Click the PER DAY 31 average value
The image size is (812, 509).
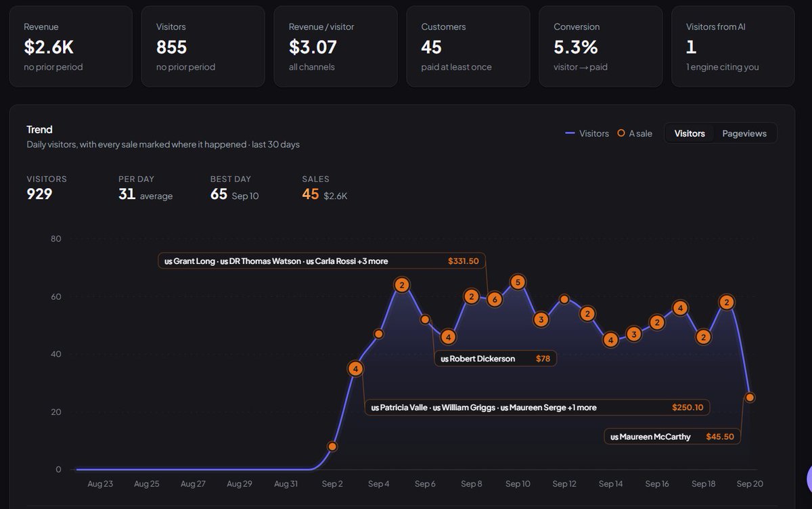(x=145, y=195)
